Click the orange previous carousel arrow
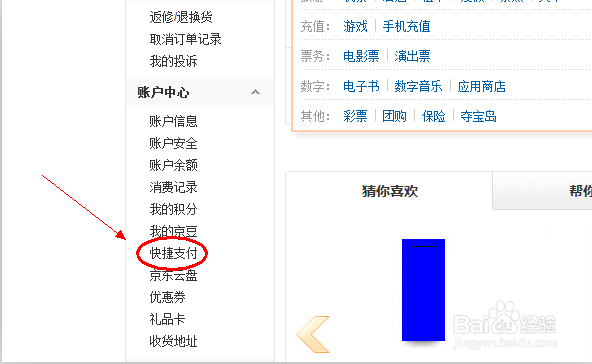592x364 pixels. coord(313,335)
